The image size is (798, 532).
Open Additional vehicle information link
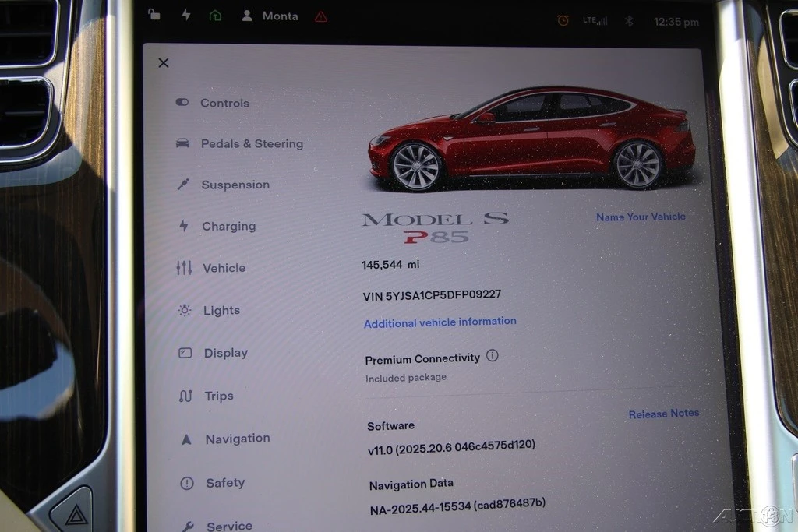click(440, 322)
